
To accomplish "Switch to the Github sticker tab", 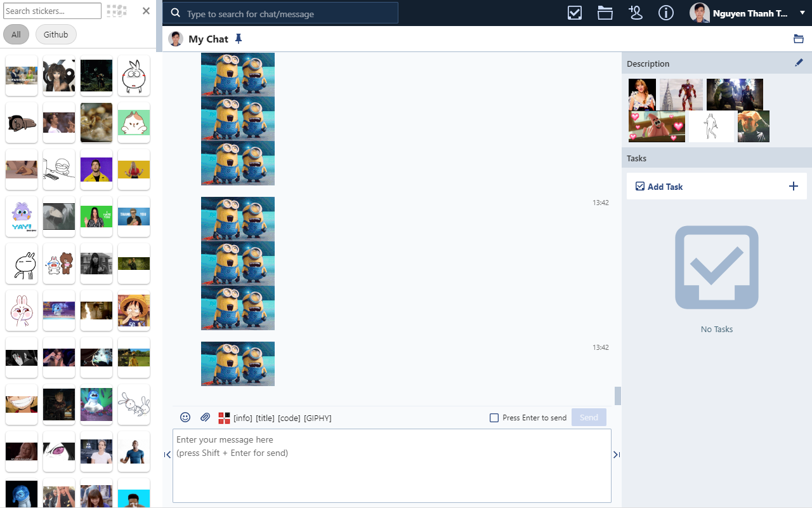I will tap(56, 34).
